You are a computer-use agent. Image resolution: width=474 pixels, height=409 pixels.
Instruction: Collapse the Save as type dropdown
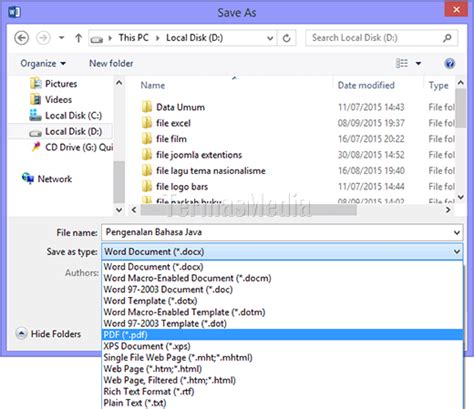pyautogui.click(x=457, y=252)
